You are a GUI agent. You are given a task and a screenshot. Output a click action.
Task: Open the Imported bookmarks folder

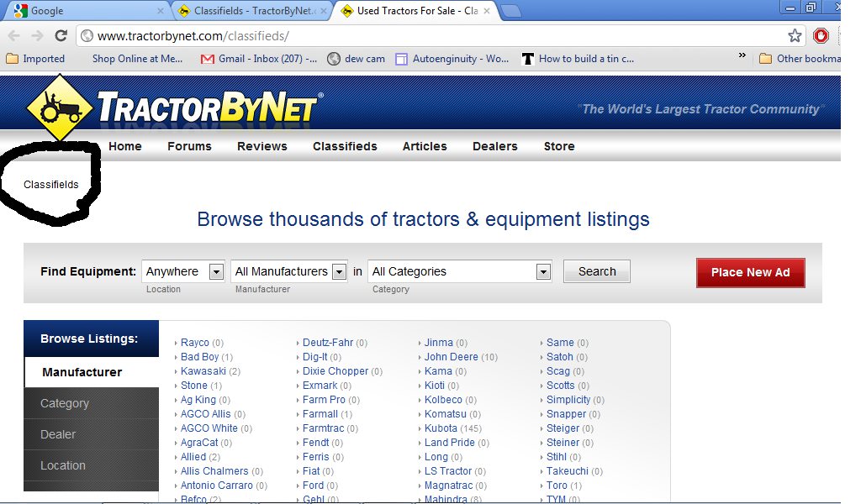click(x=35, y=59)
